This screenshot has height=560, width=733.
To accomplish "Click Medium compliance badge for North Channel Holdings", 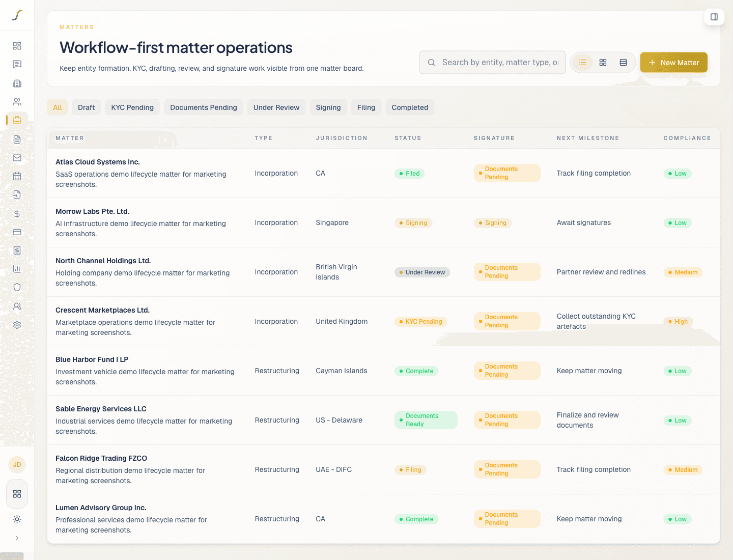I will click(683, 272).
